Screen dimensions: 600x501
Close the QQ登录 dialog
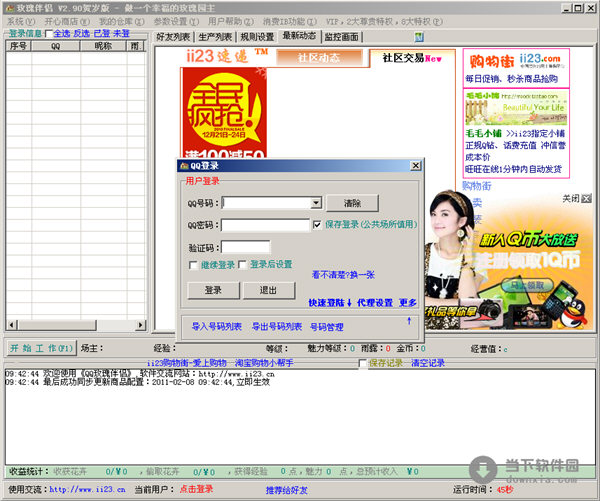[x=416, y=166]
